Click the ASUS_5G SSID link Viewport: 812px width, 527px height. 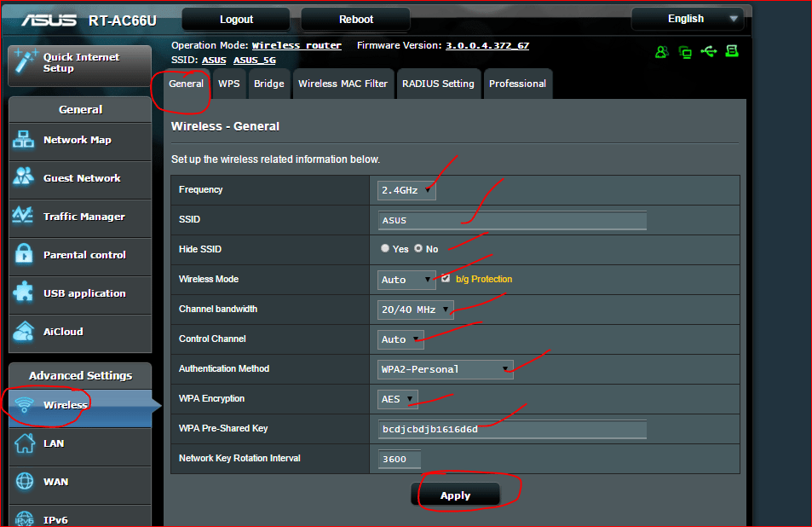click(254, 60)
